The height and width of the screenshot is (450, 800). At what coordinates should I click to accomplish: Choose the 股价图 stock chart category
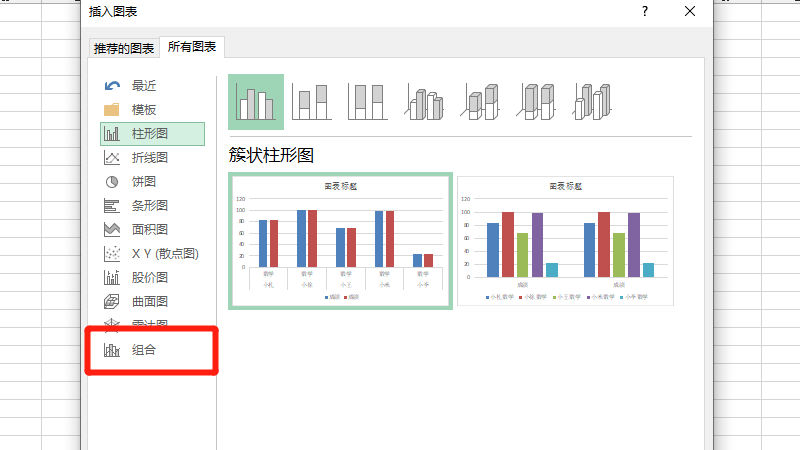coord(149,278)
